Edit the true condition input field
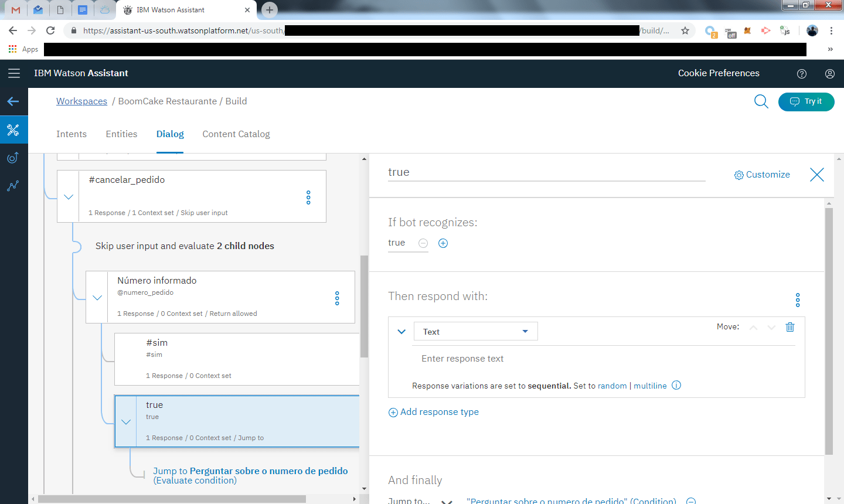Viewport: 844px width, 504px height. [x=401, y=243]
